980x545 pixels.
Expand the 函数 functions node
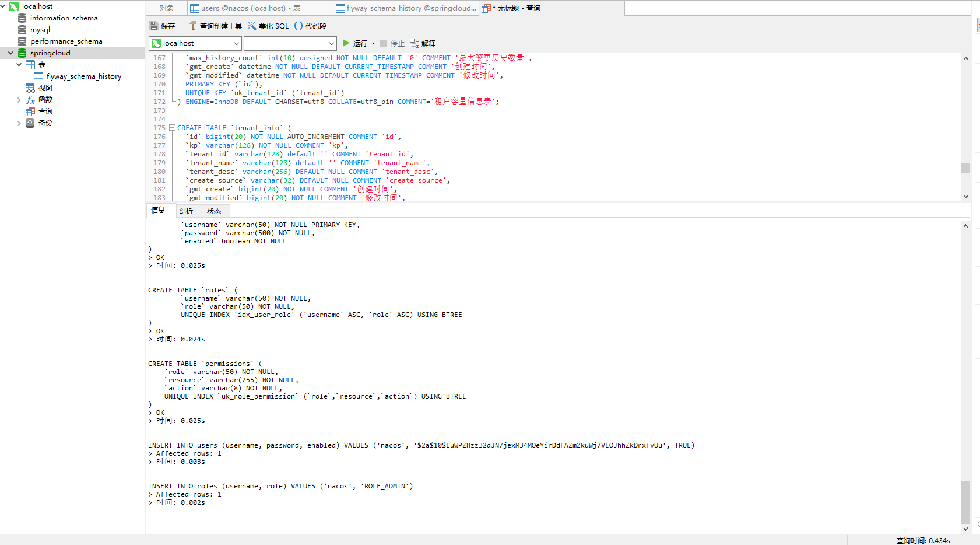[x=19, y=100]
